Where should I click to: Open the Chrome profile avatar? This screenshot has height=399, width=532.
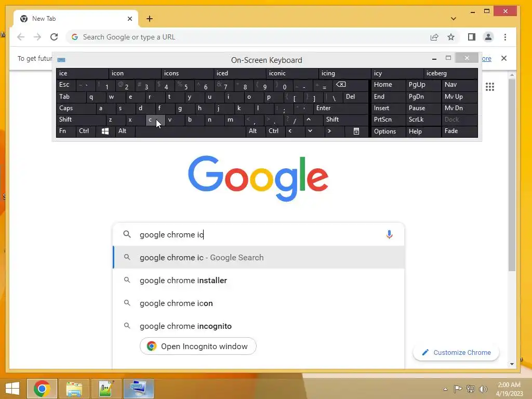tap(488, 37)
